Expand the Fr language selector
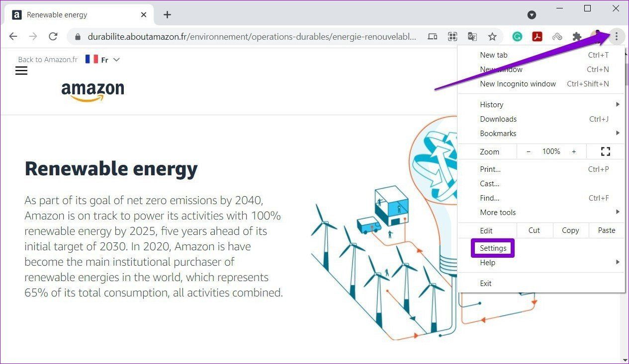The image size is (629, 364). click(x=103, y=60)
